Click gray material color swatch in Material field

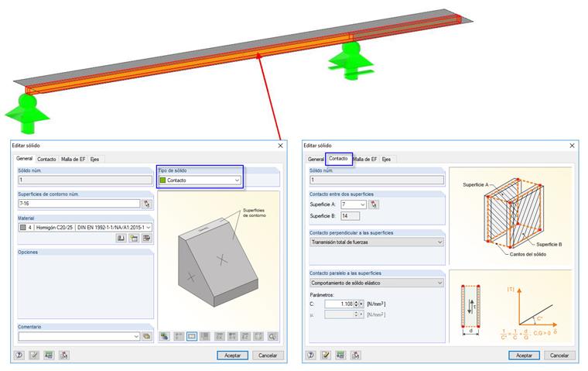(23, 227)
